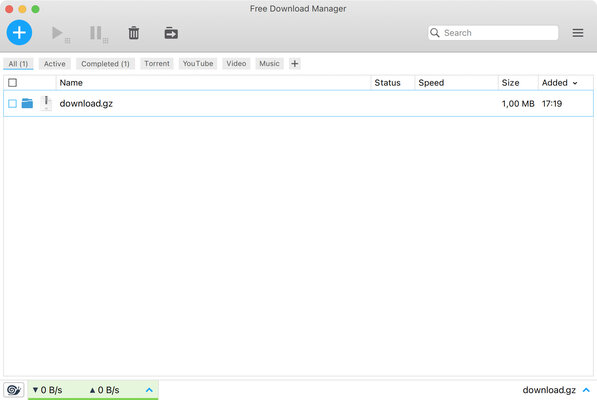Expand download.gz details chevron at bottom right
The image size is (597, 400).
[x=586, y=390]
